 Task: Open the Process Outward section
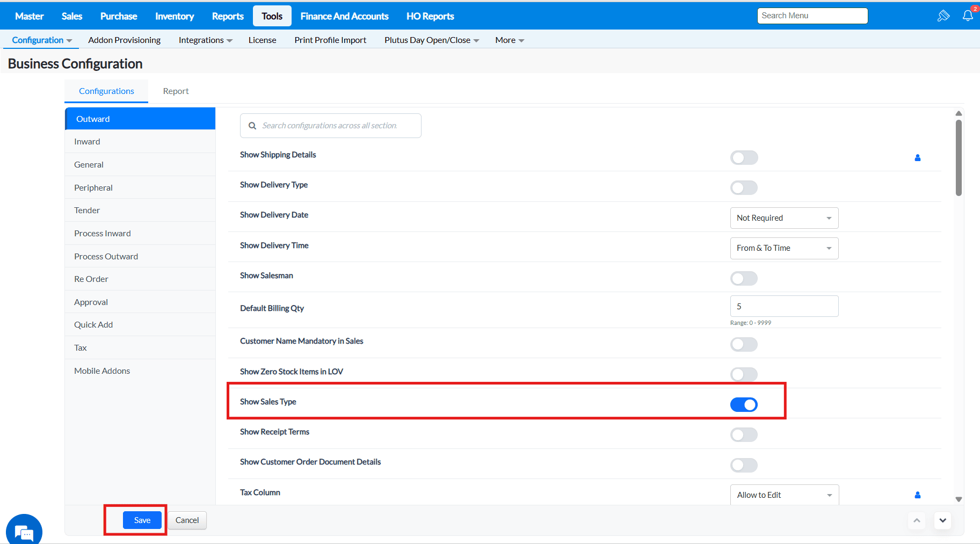click(140, 256)
